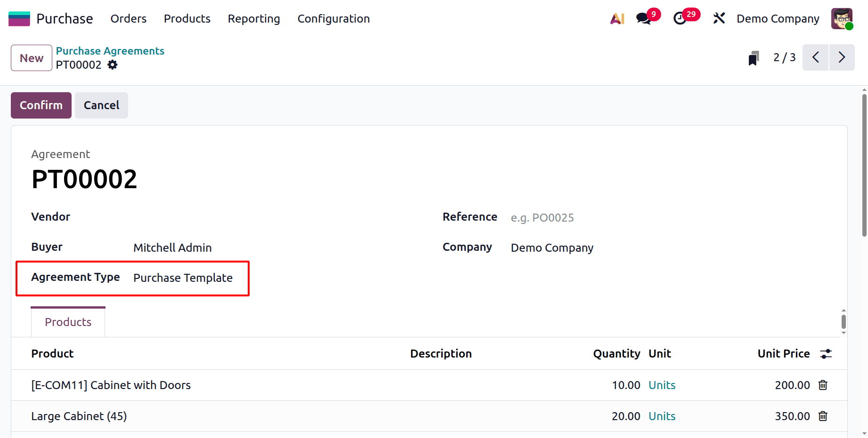
Task: Click the Reference input field
Action: click(x=542, y=217)
